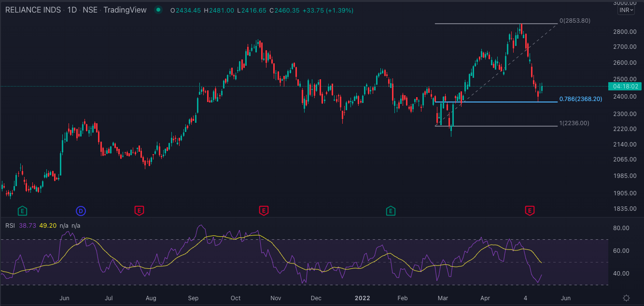Click the NSE exchange label in the legend
Screen dimensions: 644x306
point(91,10)
